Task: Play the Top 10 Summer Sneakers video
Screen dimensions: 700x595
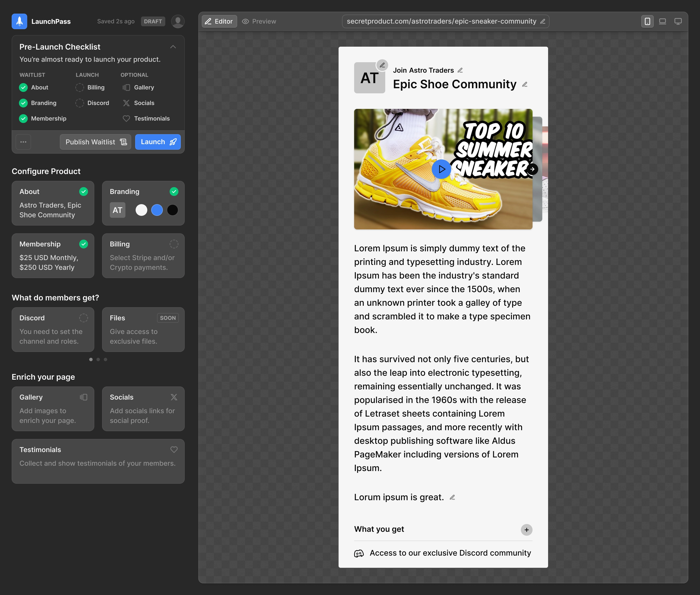Action: [x=441, y=169]
